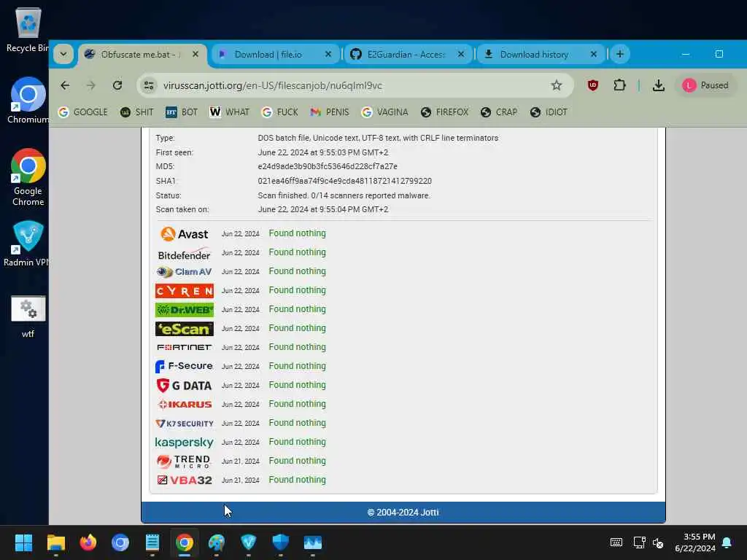
Task: Open the Windows Start menu
Action: pyautogui.click(x=23, y=542)
